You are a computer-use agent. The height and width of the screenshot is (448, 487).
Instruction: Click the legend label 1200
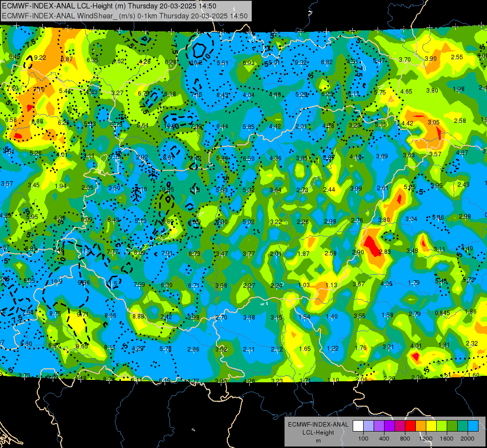(426, 439)
